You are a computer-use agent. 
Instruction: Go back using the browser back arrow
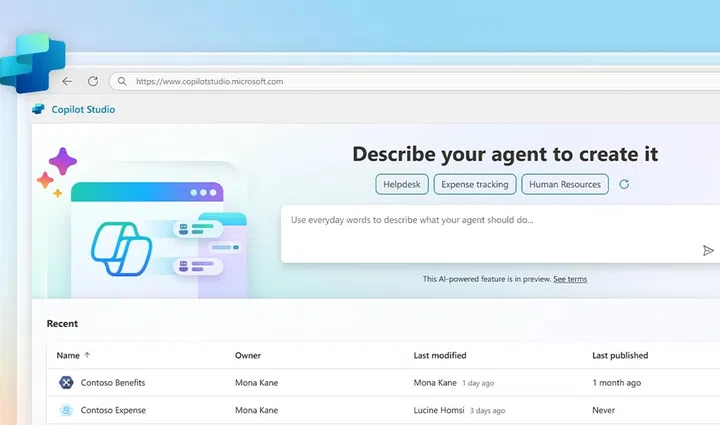pos(67,81)
